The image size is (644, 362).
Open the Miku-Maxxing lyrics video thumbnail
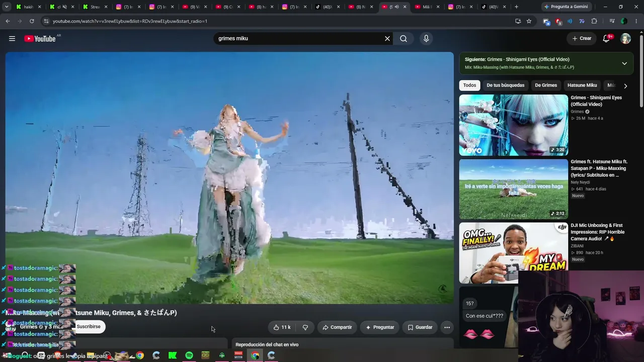click(x=513, y=189)
